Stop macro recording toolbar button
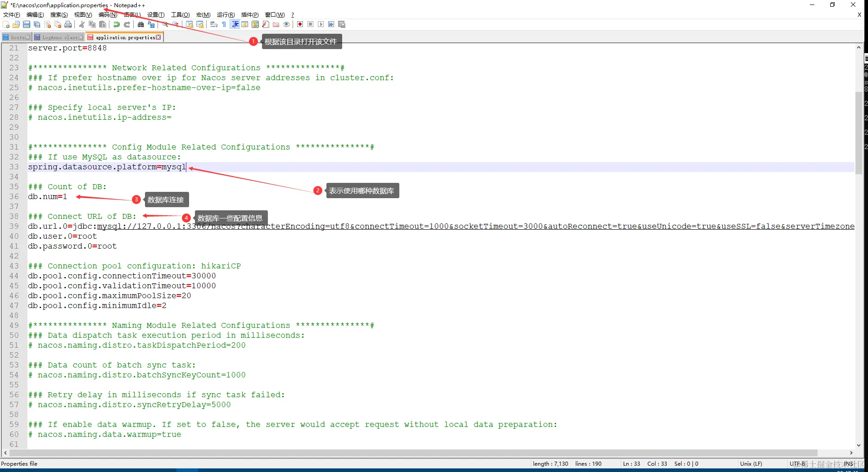The image size is (868, 472). pyautogui.click(x=310, y=24)
